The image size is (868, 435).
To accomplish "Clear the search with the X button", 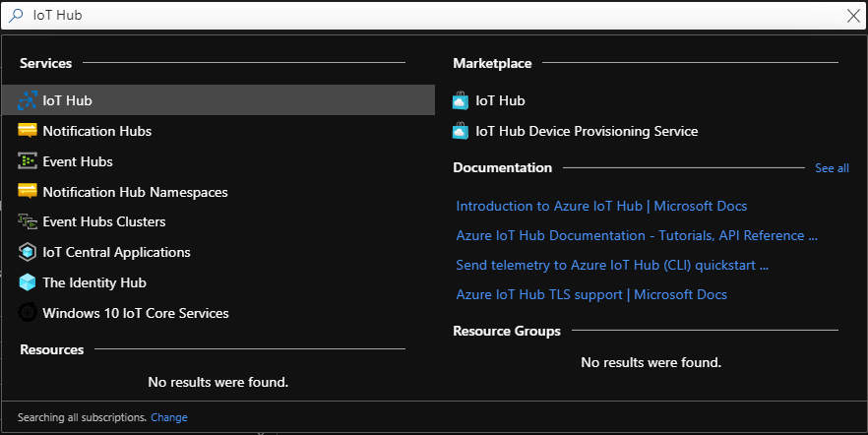I will click(853, 16).
